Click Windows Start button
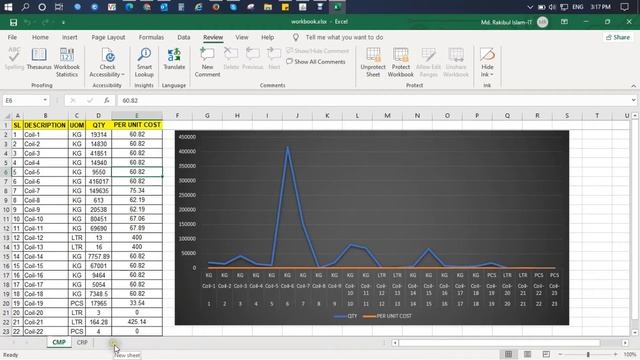Viewport: 640px width, 360px height. (x=8, y=7)
